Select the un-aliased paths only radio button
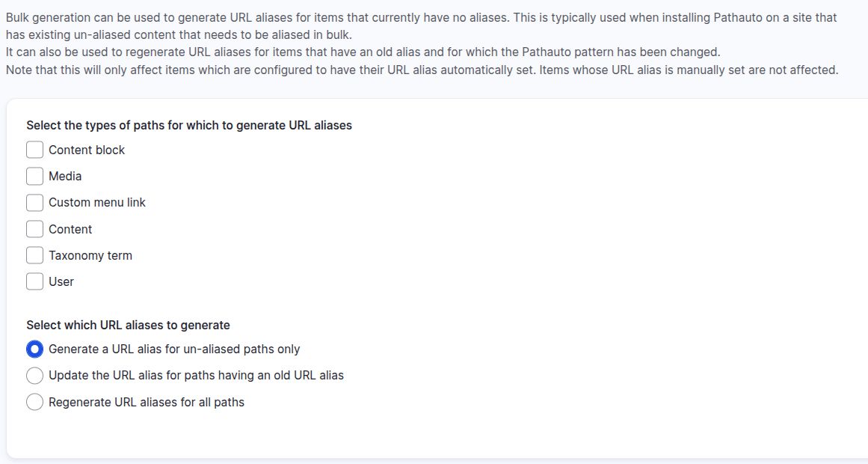 34,349
